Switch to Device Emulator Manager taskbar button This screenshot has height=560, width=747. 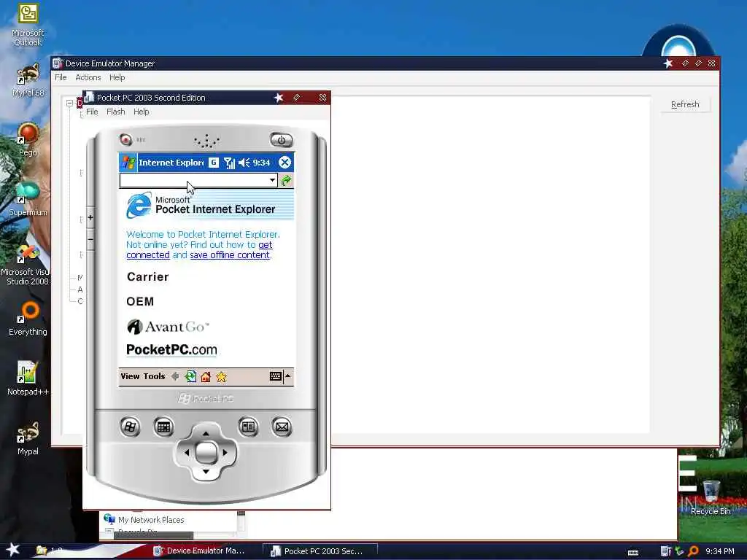[x=199, y=551]
